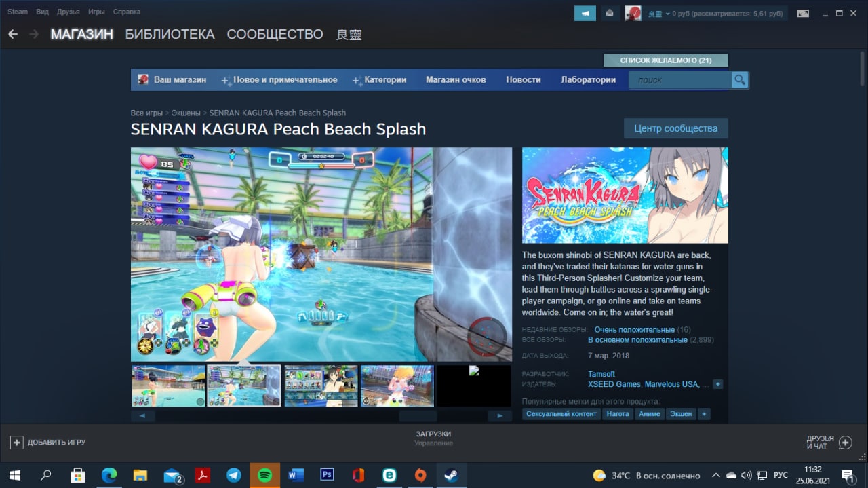Select the highlighted second screenshot thumbnail
Image resolution: width=868 pixels, height=488 pixels.
tap(244, 386)
